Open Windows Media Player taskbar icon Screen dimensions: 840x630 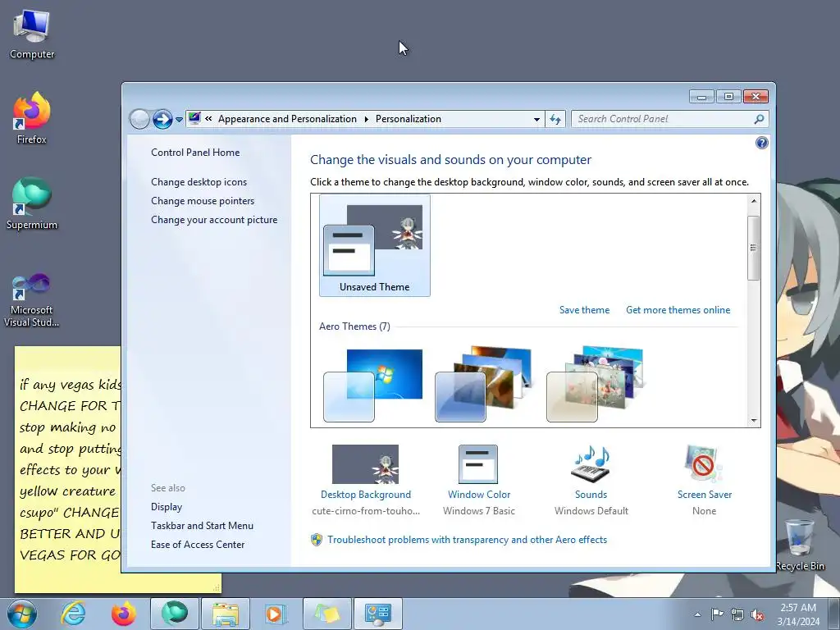click(x=276, y=614)
